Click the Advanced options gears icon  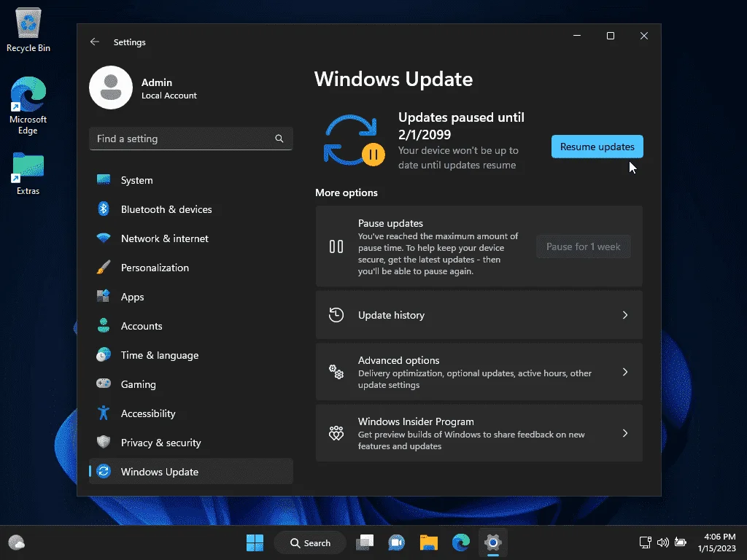[336, 371]
